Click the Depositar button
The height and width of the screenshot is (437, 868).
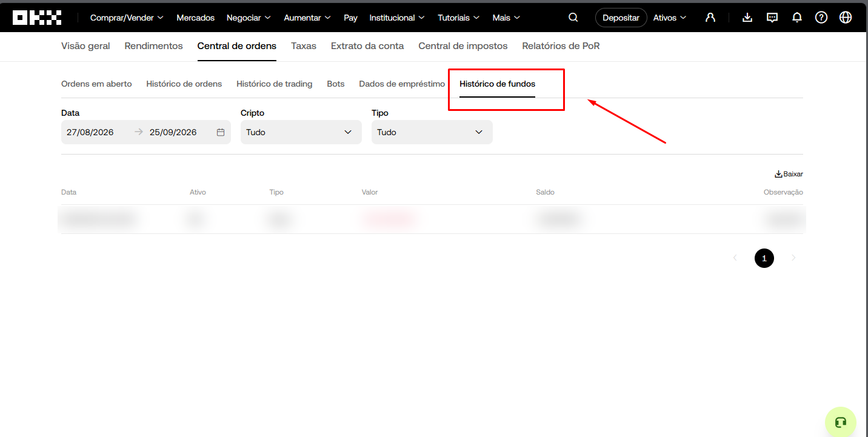point(621,18)
